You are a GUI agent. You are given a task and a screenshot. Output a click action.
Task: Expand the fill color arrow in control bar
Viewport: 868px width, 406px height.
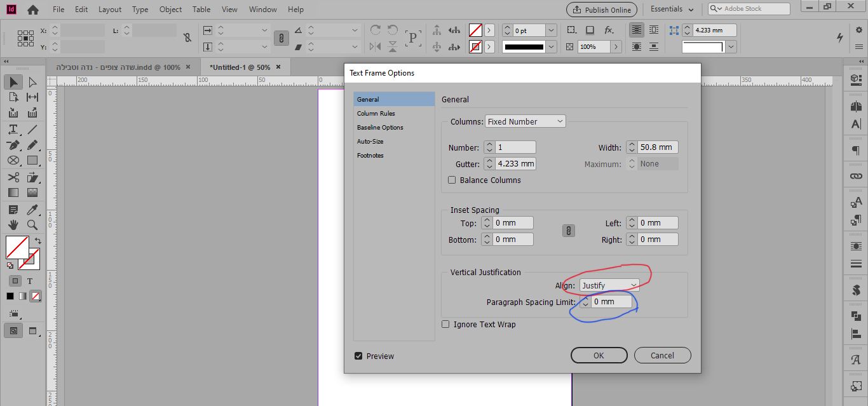pyautogui.click(x=489, y=30)
